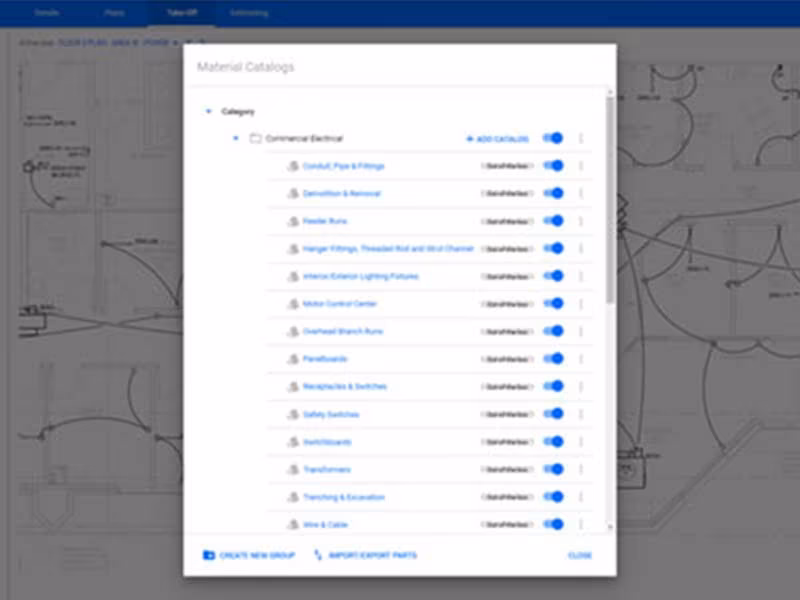Turn off the Motor Control Center toggle

[x=553, y=304]
